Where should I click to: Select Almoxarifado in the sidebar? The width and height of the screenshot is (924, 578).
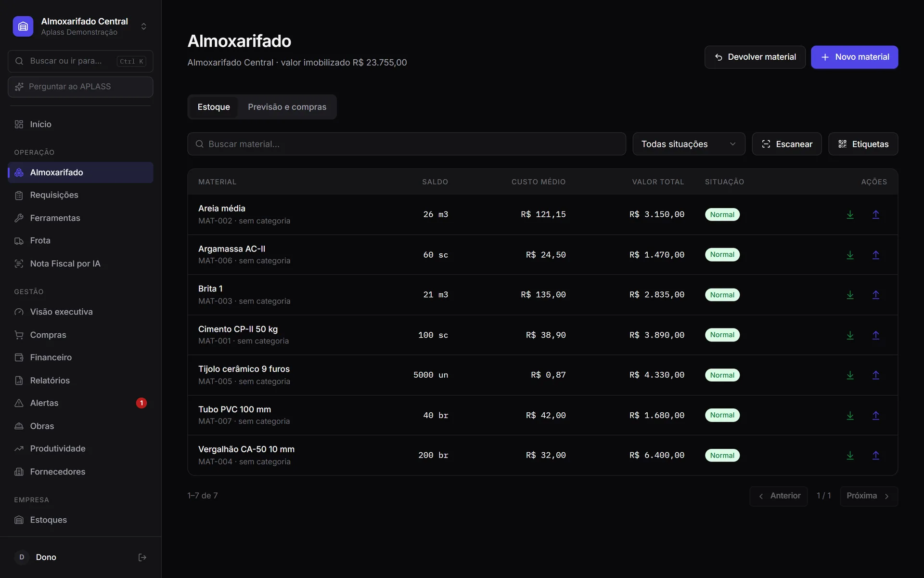coord(80,172)
